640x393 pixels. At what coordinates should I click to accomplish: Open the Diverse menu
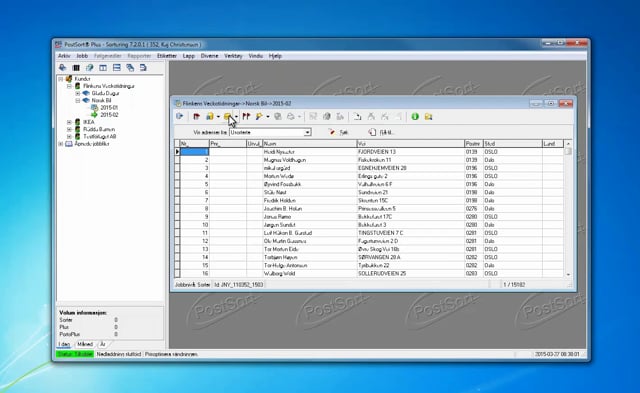click(209, 56)
